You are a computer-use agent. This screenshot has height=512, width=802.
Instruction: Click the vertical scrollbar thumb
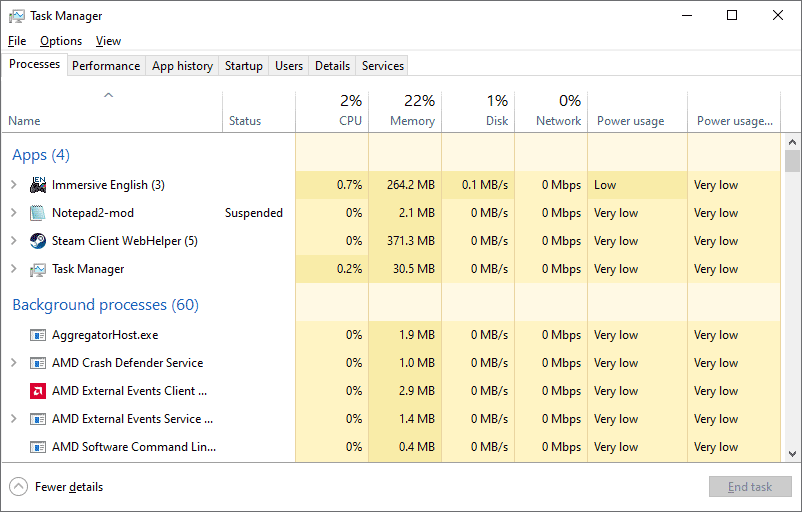click(792, 161)
